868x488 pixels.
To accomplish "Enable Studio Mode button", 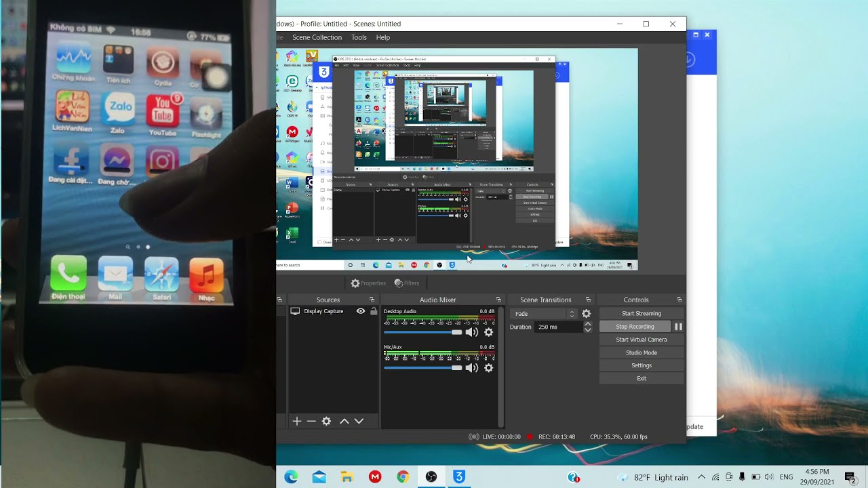I will pyautogui.click(x=642, y=352).
